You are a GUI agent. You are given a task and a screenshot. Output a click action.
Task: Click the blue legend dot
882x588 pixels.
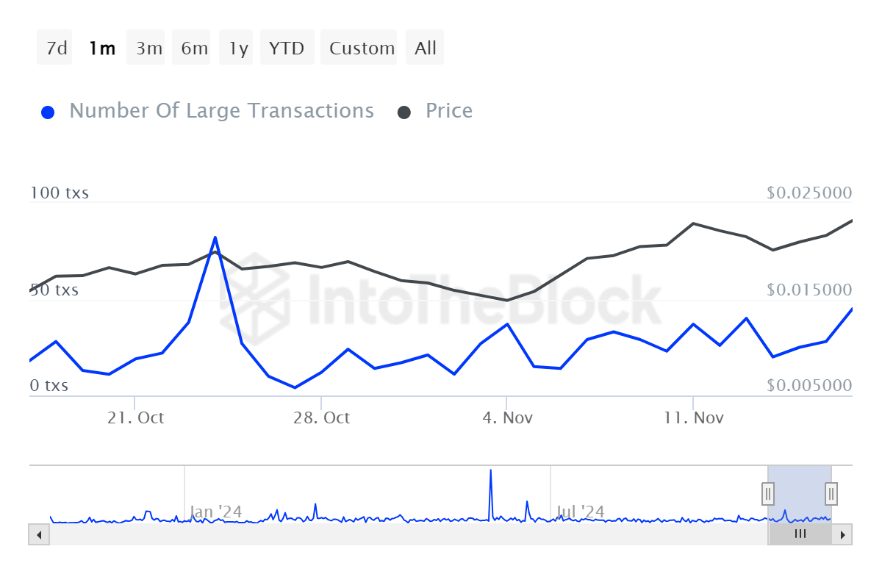pos(49,112)
